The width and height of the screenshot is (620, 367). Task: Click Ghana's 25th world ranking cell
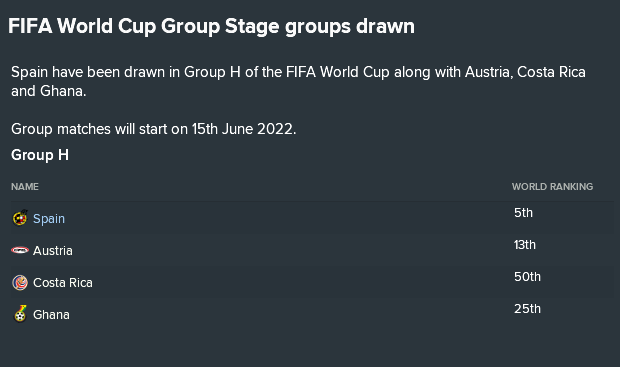tap(527, 309)
